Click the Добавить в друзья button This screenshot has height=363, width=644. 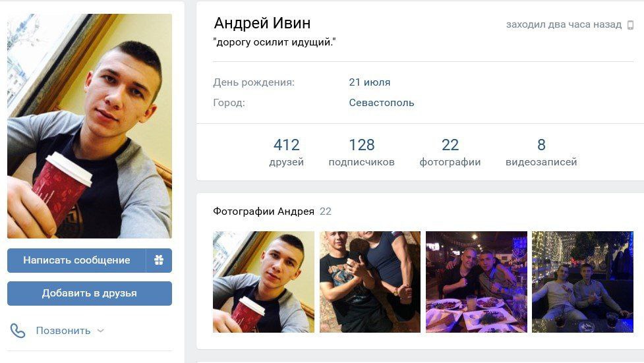(90, 293)
